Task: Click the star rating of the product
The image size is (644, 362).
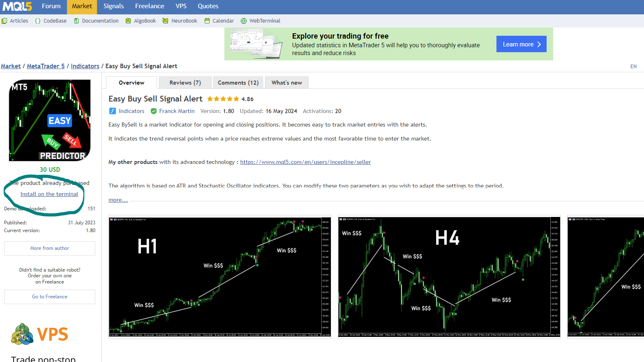Action: coord(223,99)
